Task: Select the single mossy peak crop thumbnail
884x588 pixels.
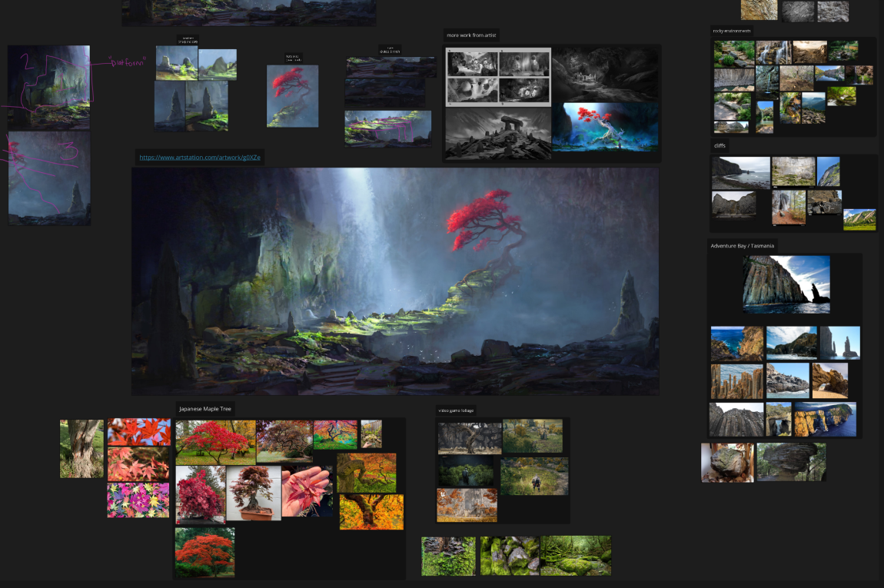Action: pyautogui.click(x=218, y=65)
